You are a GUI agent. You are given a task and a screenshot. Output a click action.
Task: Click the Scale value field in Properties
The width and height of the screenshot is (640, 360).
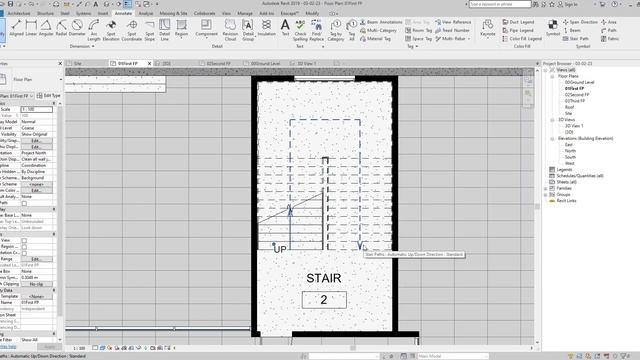tap(36, 109)
